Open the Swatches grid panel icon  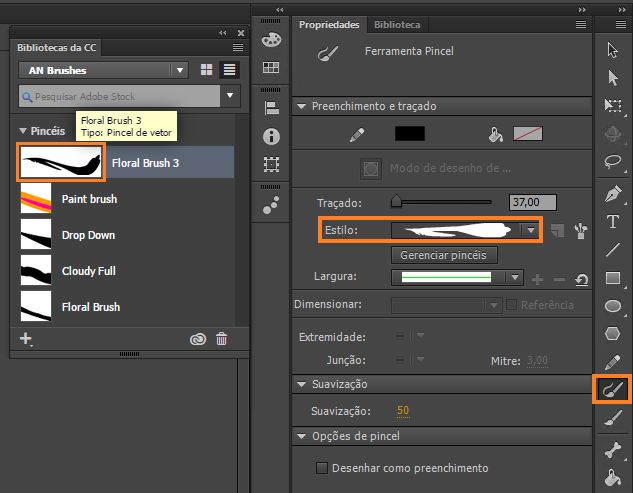pos(271,67)
